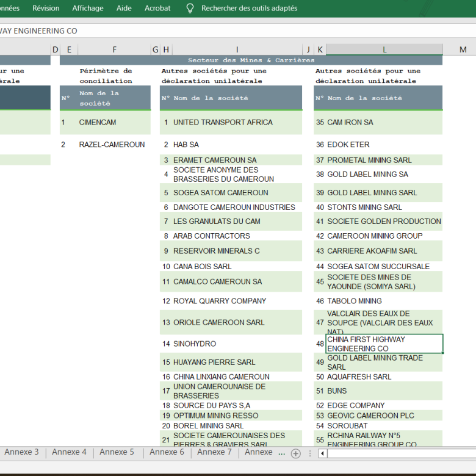
Task: Open the Aide ribbon tab
Action: [x=124, y=8]
